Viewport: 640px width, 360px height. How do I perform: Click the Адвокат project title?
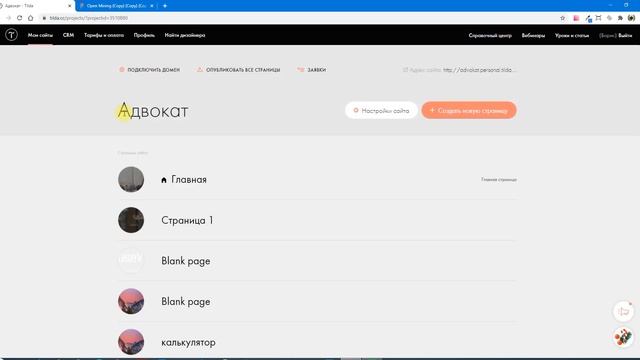click(153, 111)
